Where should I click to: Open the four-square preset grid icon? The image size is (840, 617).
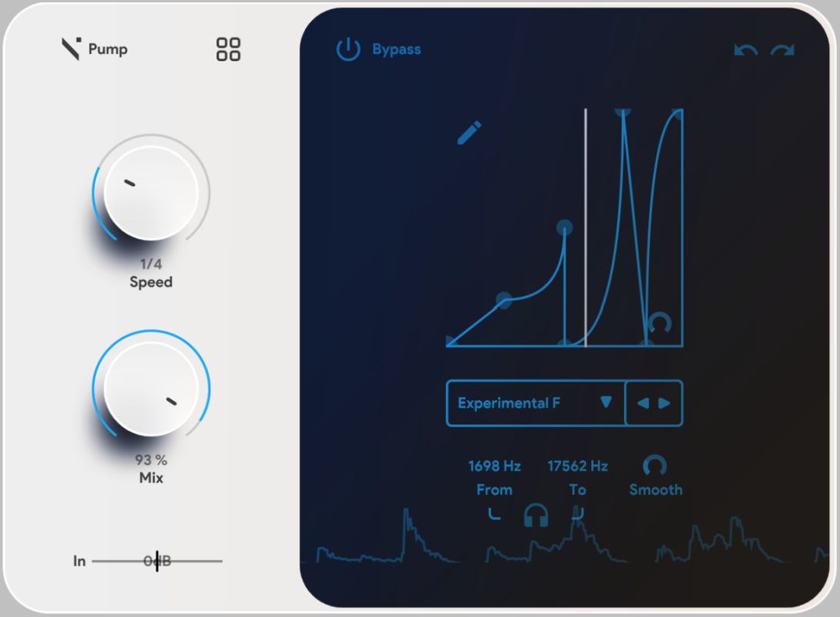tap(228, 49)
